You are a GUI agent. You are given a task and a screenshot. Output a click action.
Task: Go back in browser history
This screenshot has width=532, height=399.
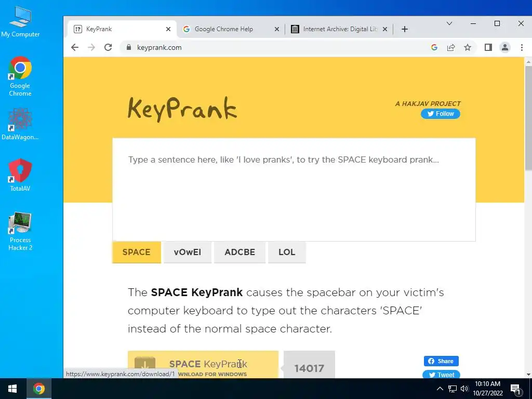coord(75,47)
